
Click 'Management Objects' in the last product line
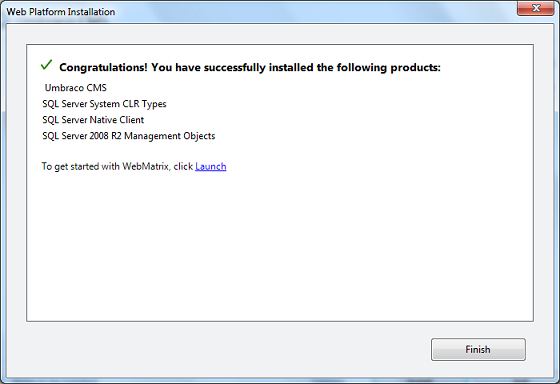tap(170, 136)
